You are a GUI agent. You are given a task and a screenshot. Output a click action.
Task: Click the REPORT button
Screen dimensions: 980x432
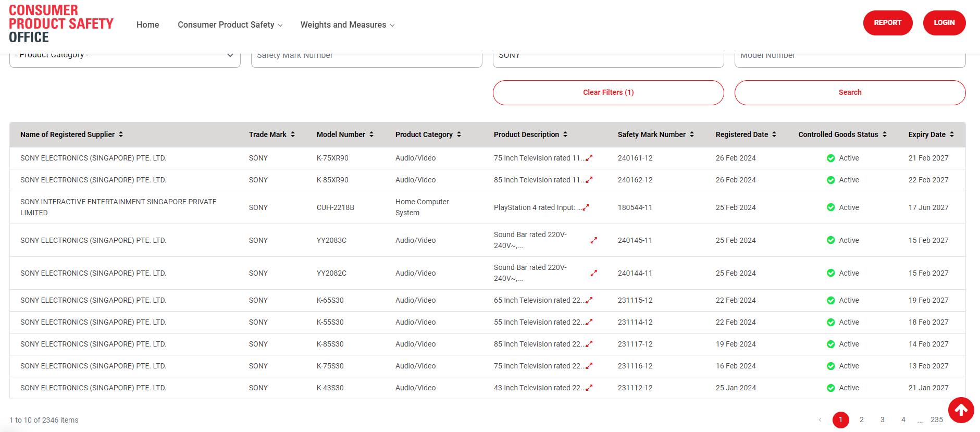888,23
